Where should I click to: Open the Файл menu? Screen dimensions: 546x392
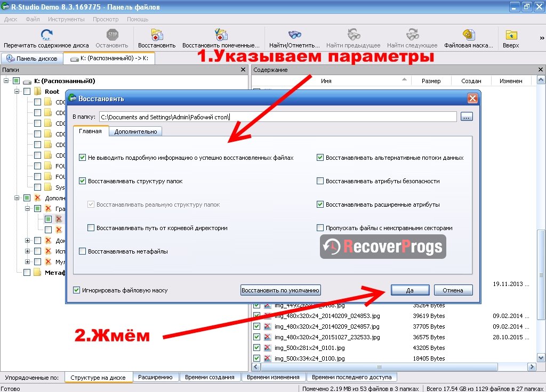click(x=33, y=19)
